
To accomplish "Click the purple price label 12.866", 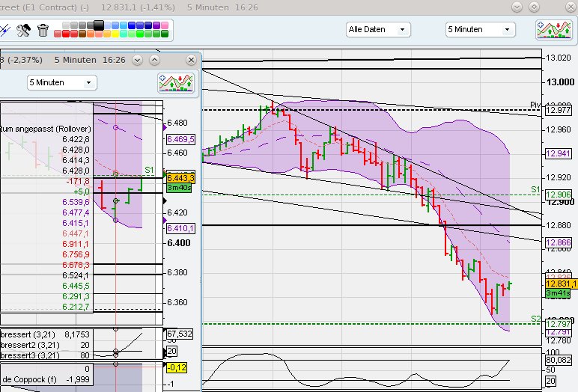I will coord(559,242).
